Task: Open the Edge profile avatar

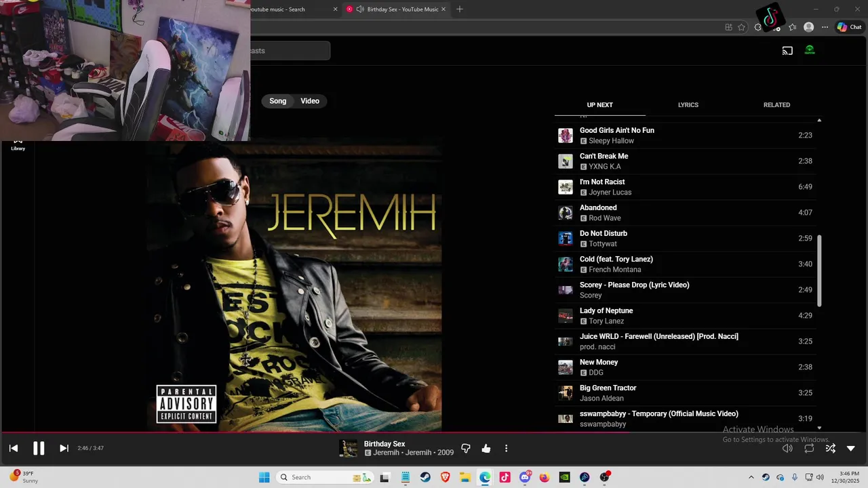Action: click(808, 27)
